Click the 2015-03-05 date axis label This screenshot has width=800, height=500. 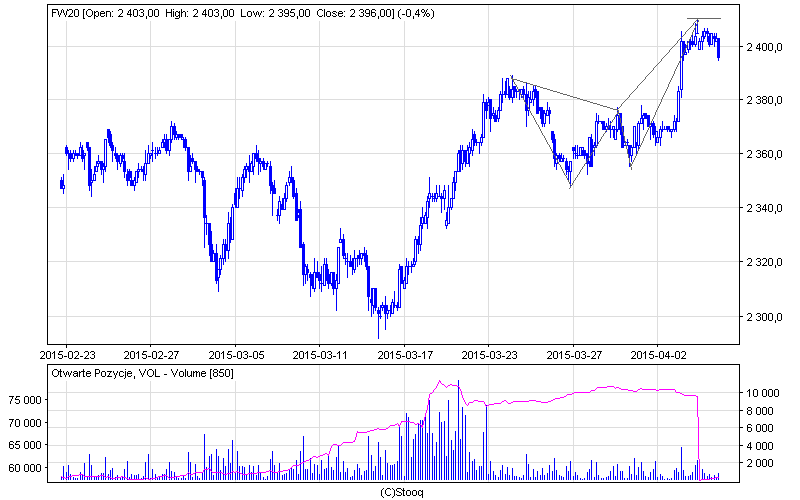(236, 355)
